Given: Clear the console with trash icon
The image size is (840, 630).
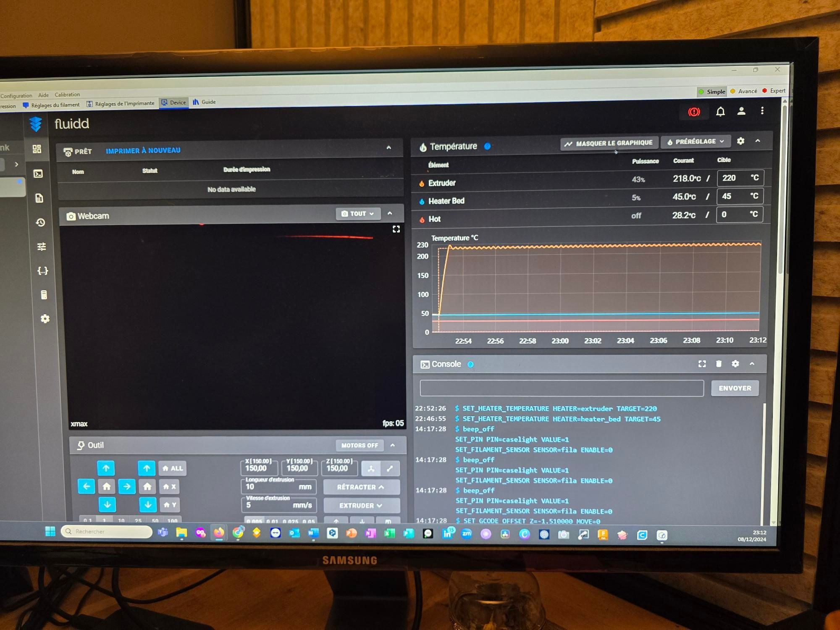Looking at the screenshot, I should pyautogui.click(x=719, y=364).
